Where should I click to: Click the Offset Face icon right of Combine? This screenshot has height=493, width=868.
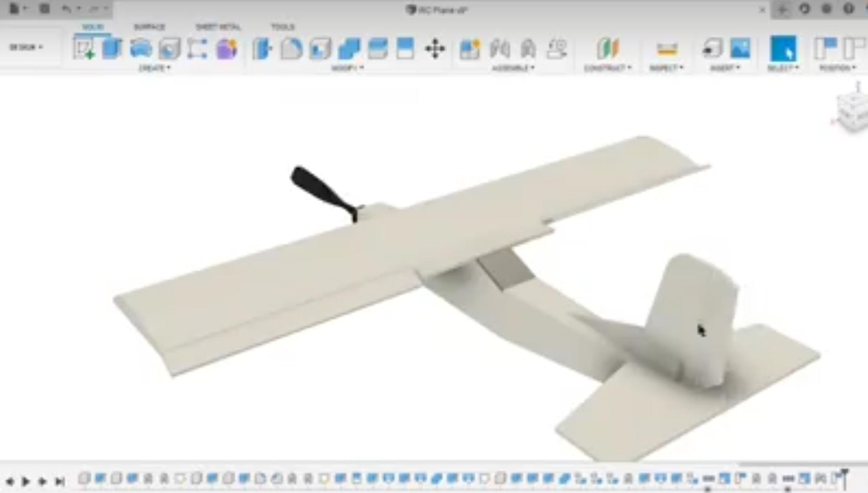pos(378,49)
